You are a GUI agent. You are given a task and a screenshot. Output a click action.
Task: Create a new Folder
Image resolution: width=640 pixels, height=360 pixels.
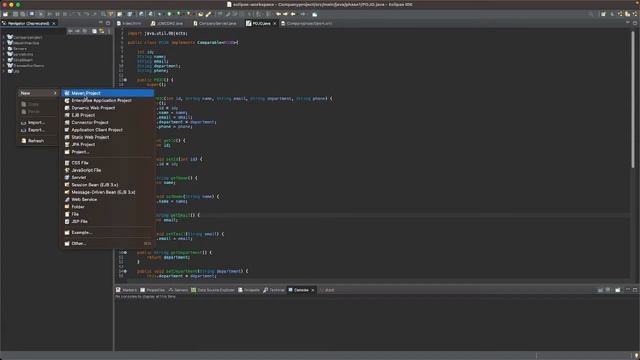click(107, 207)
